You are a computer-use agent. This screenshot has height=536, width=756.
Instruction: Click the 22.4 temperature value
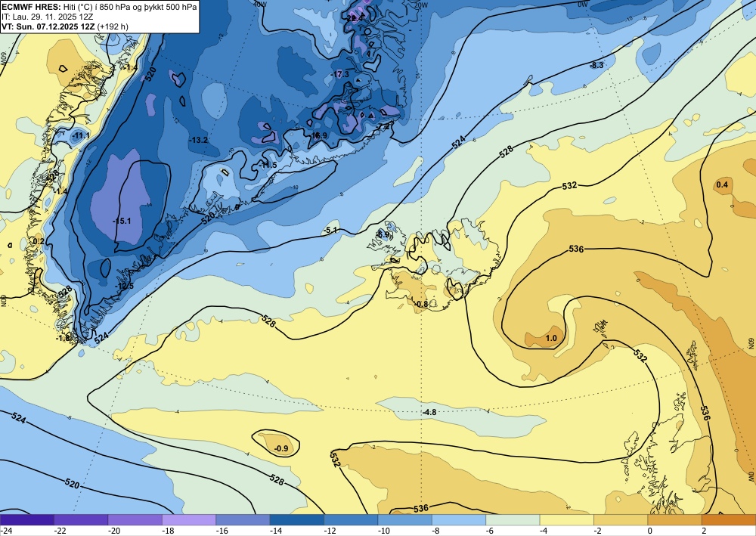[355, 18]
